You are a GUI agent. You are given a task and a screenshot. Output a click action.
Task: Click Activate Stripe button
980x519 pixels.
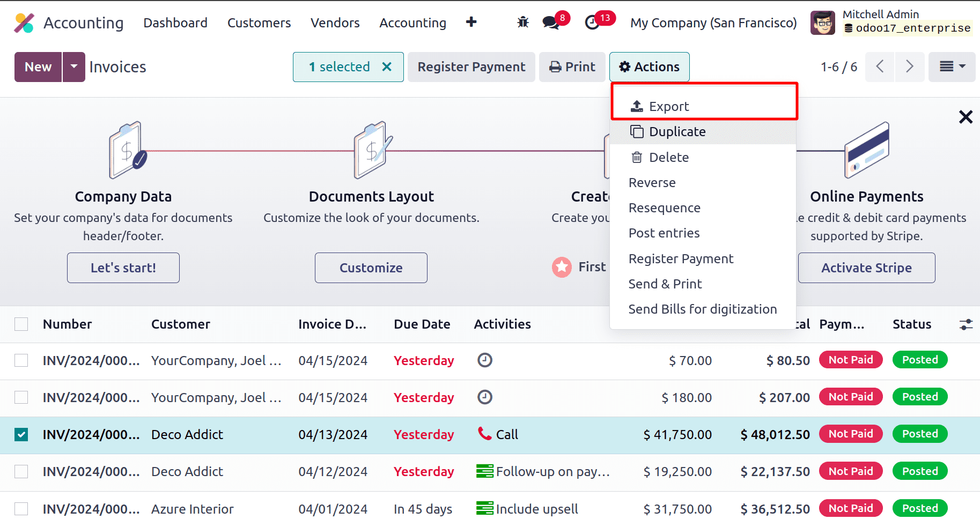tap(867, 268)
